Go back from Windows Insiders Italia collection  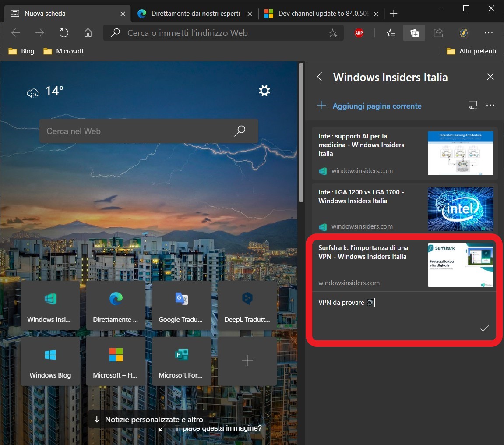pos(320,77)
